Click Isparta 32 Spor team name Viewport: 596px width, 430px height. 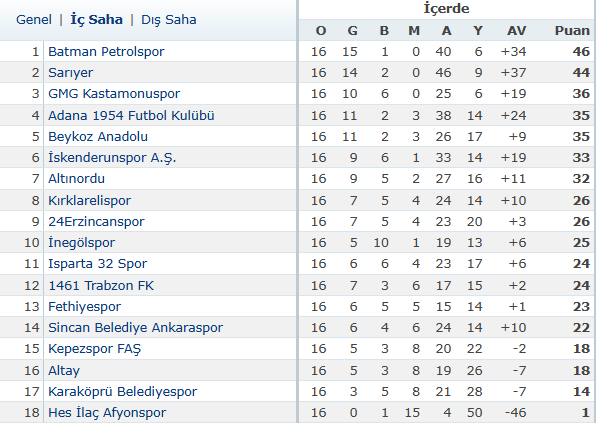click(98, 264)
